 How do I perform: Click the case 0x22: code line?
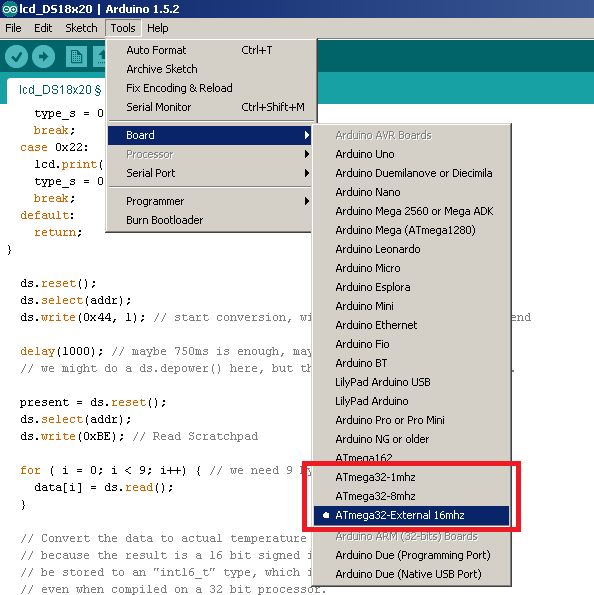54,147
